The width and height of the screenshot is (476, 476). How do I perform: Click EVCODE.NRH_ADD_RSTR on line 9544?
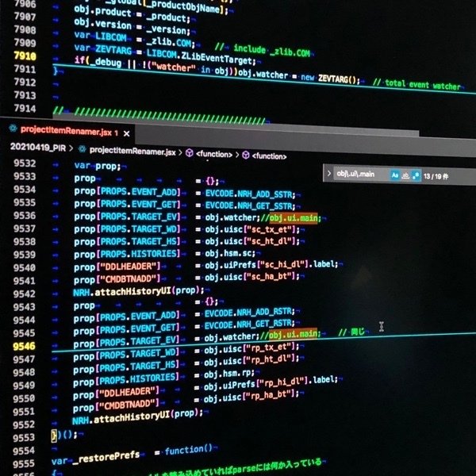[250, 313]
